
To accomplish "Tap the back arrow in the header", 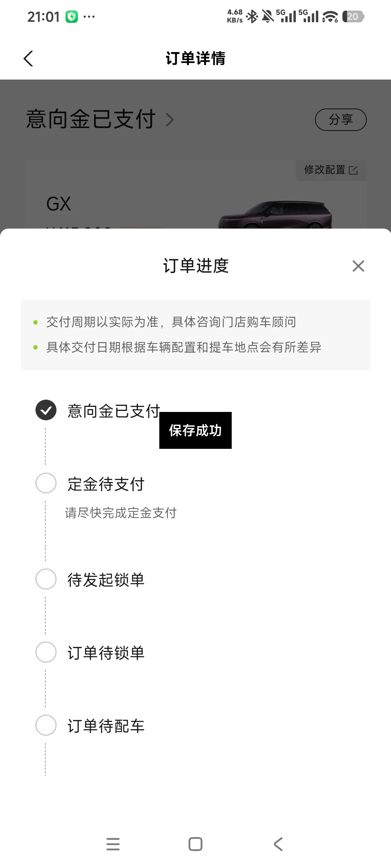I will point(28,59).
